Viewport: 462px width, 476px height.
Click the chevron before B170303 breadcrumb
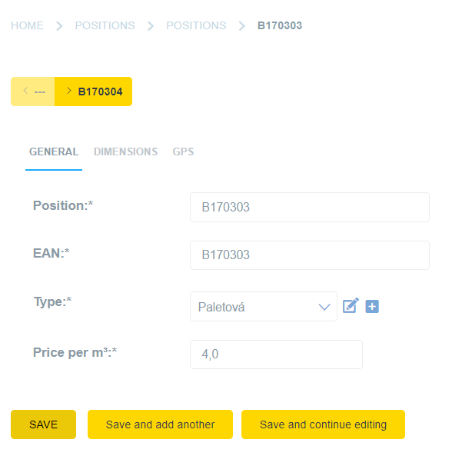242,25
